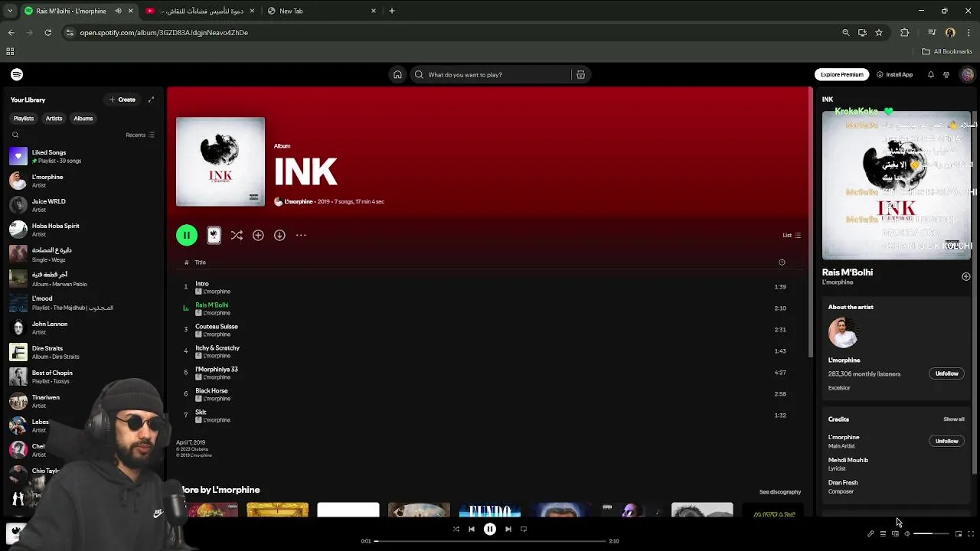Click the Spotify logo icon
Screen dimensions: 980x551
(x=17, y=74)
